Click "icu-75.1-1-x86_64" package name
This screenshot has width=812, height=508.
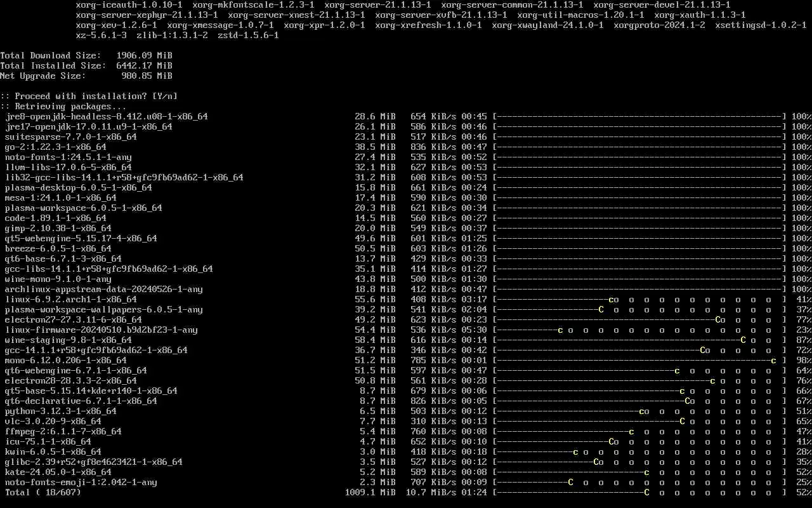tap(48, 441)
